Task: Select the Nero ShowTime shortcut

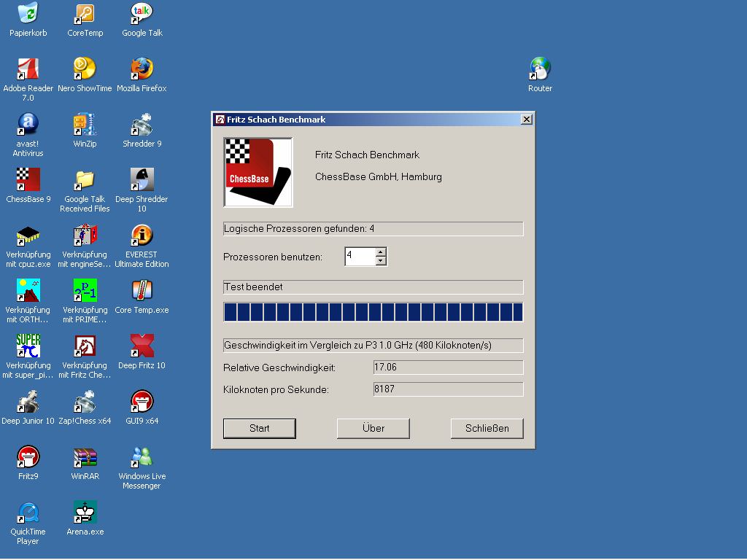Action: coord(85,68)
